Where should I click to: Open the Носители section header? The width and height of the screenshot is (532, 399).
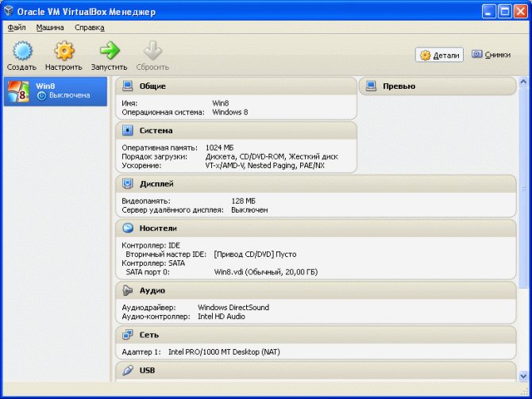316,228
